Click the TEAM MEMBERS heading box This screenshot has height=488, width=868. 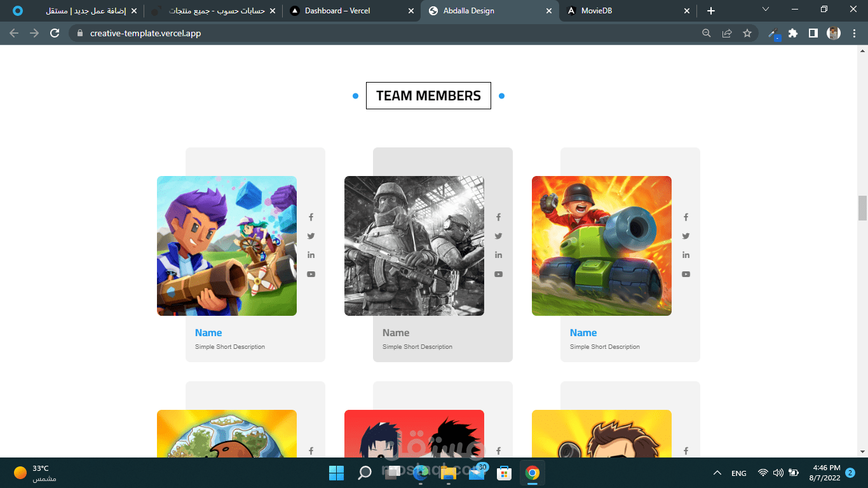pos(428,96)
